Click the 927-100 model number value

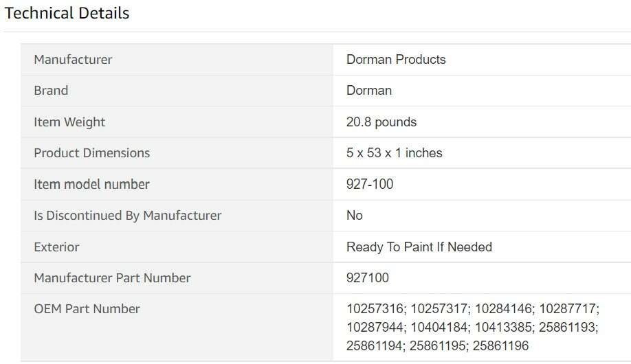(370, 184)
